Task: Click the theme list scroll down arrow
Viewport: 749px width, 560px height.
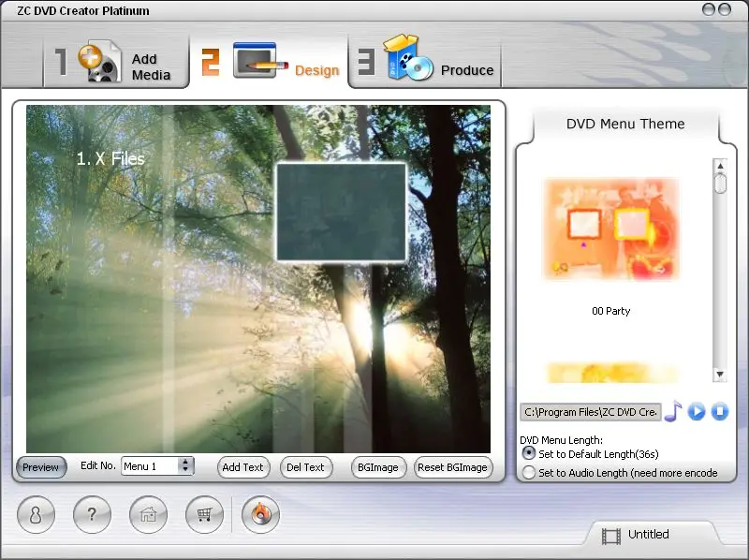Action: click(x=720, y=375)
